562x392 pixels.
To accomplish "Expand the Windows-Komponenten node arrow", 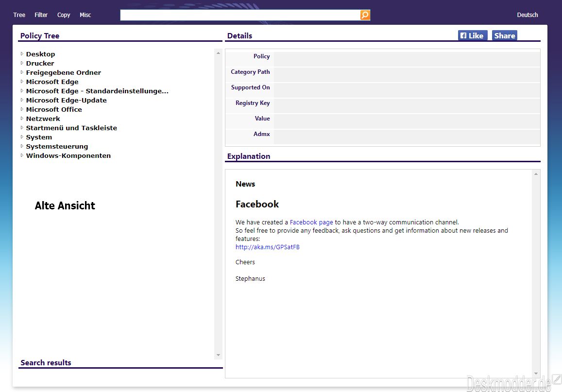I will coord(22,155).
